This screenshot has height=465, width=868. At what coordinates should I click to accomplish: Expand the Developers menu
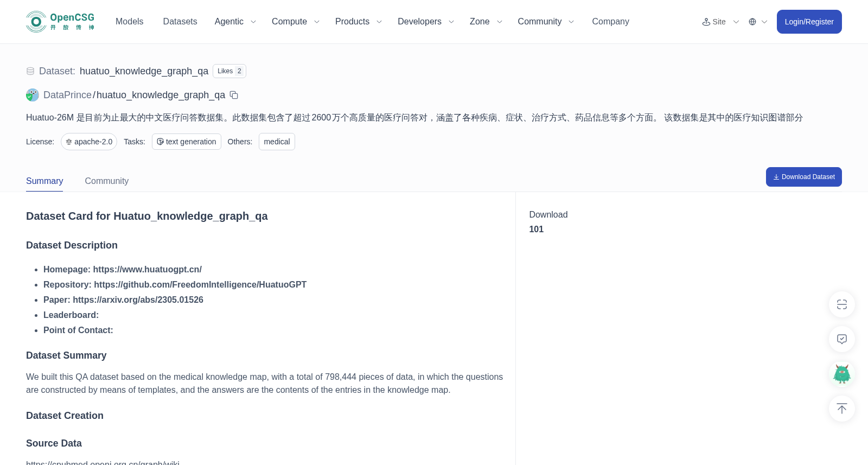click(x=426, y=22)
